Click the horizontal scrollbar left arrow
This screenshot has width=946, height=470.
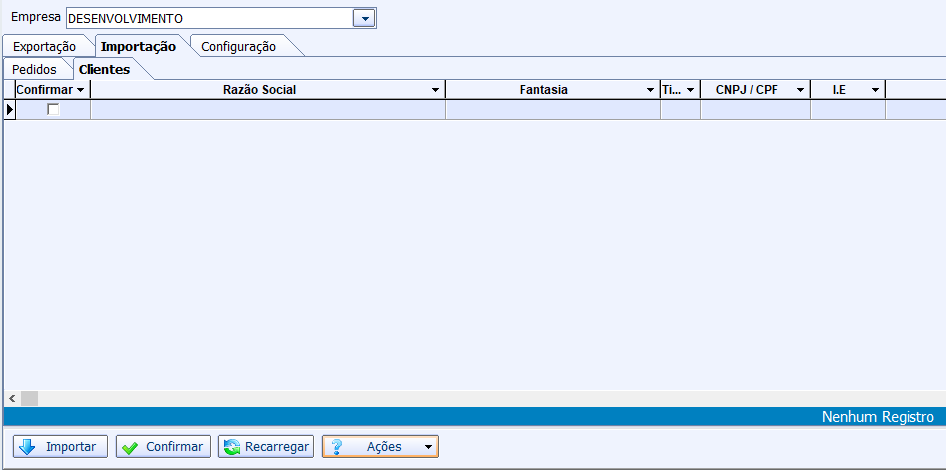coord(11,398)
